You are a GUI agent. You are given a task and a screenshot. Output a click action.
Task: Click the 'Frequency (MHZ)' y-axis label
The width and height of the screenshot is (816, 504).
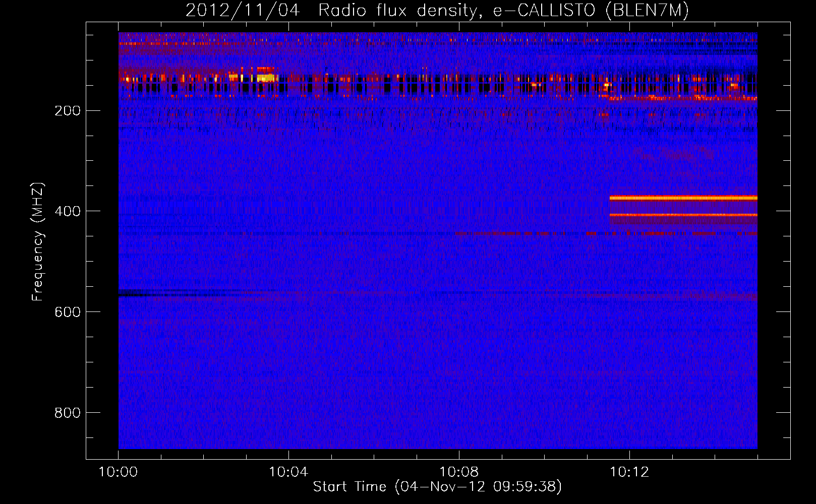(38, 242)
